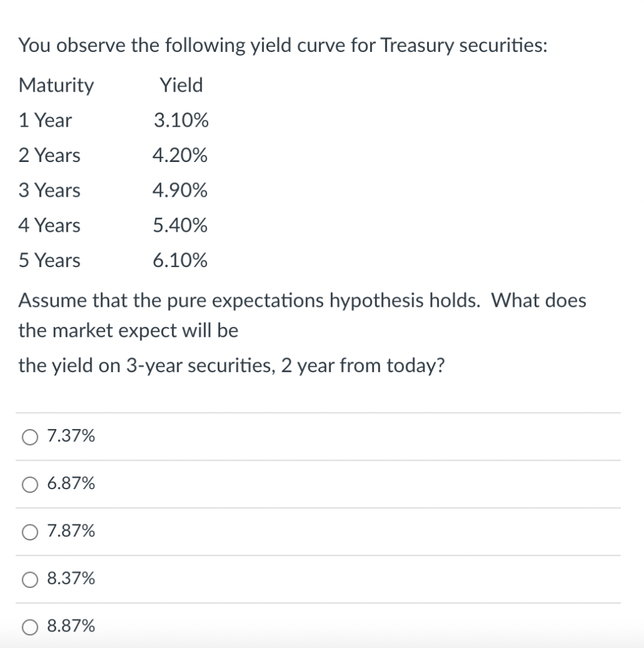Click the 8.87% answer label text
The image size is (644, 648).
tap(71, 626)
